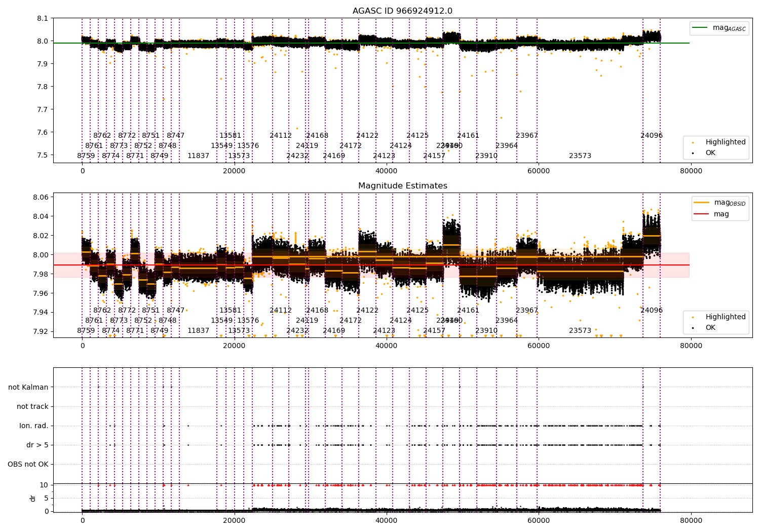The height and width of the screenshot is (532, 760).
Task: Click obsid label '8747' in top panel
Action: [176, 135]
